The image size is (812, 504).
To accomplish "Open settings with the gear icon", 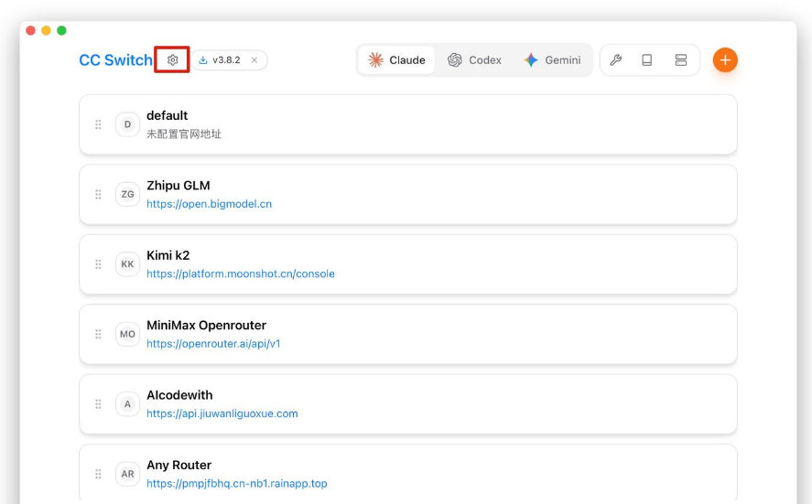I will pos(172,60).
